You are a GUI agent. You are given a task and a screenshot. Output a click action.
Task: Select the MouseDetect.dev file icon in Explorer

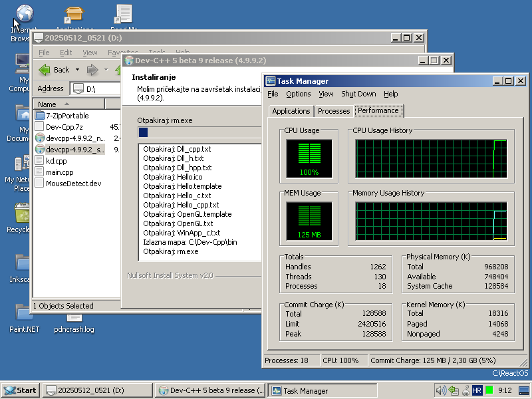[x=40, y=184]
